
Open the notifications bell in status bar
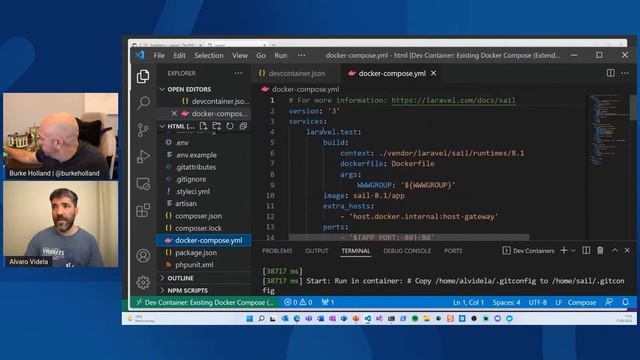click(x=625, y=302)
